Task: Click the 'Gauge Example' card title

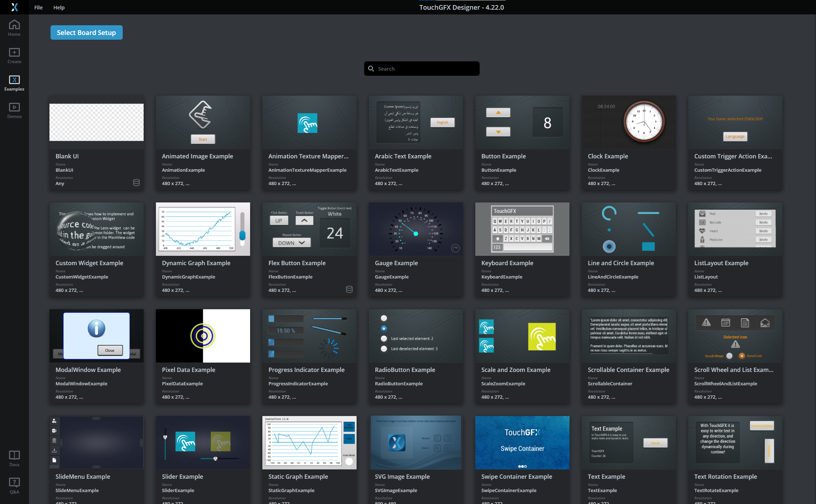Action: pyautogui.click(x=396, y=263)
